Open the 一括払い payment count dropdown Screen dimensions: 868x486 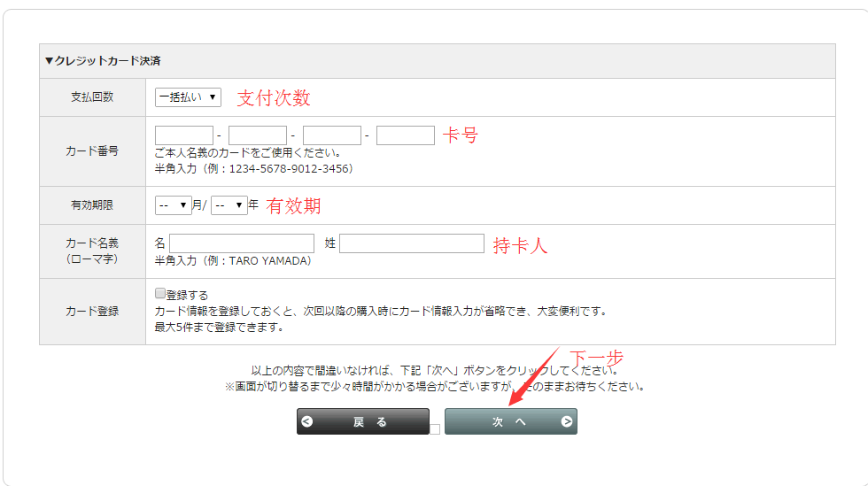click(188, 97)
